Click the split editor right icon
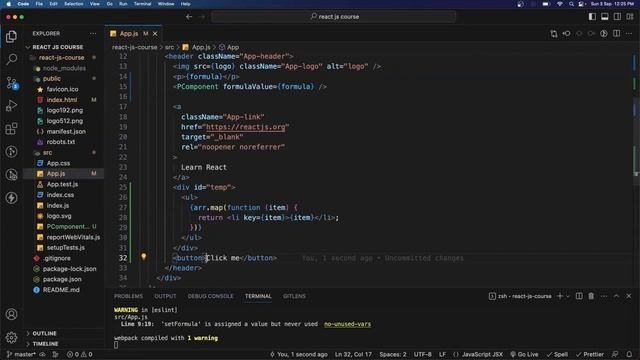640x360 pixels. point(616,33)
